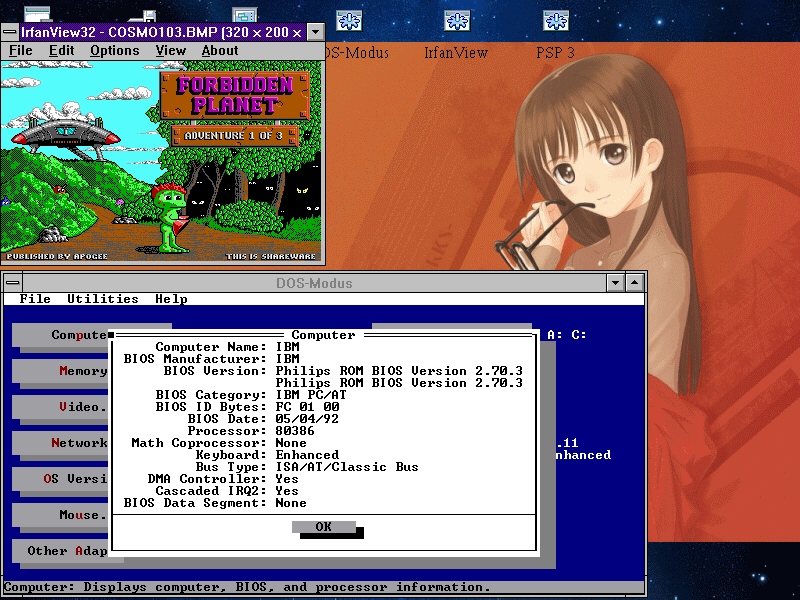
Task: Maximize the DOS-Modus window
Action: point(635,283)
